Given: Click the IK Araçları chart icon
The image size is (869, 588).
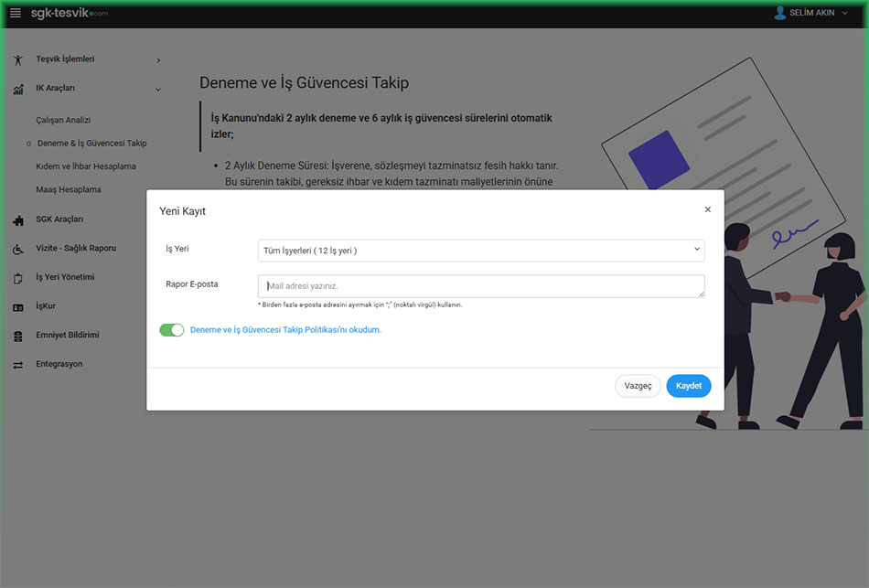Looking at the screenshot, I should point(17,90).
